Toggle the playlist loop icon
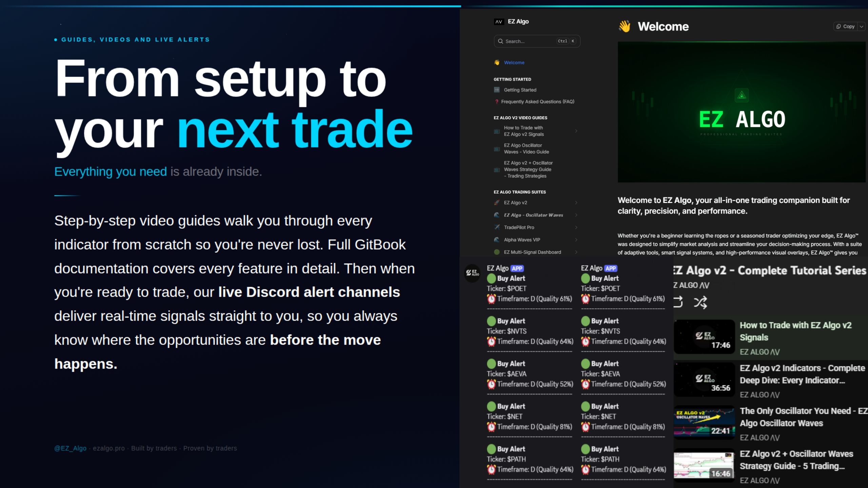The height and width of the screenshot is (488, 868). (678, 302)
